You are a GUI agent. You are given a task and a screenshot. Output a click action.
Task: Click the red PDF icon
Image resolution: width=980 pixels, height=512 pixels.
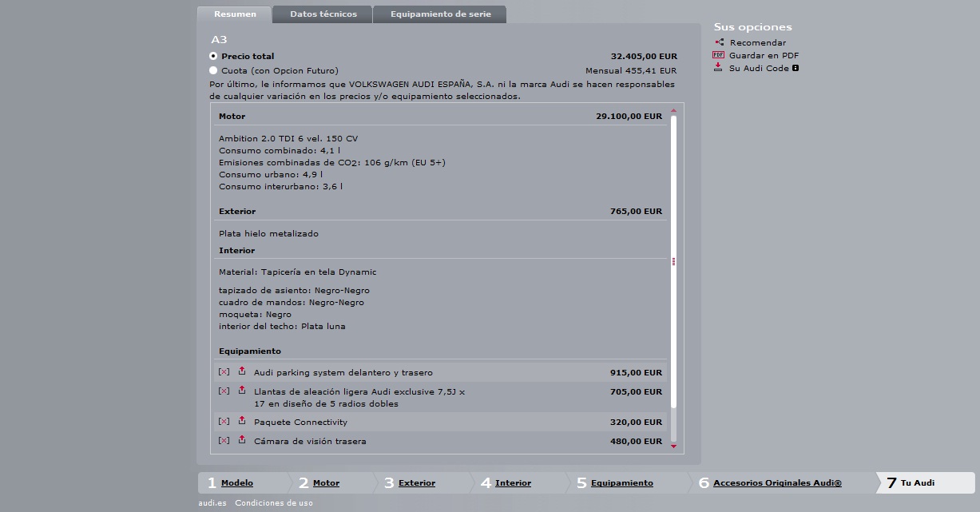(718, 55)
